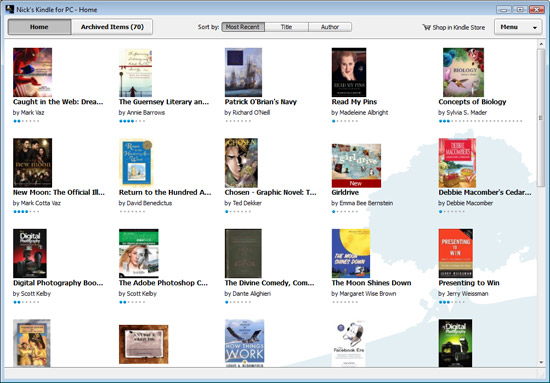The height and width of the screenshot is (383, 550).
Task: Click the shopping cart icon for Kindle Store
Action: pos(426,27)
